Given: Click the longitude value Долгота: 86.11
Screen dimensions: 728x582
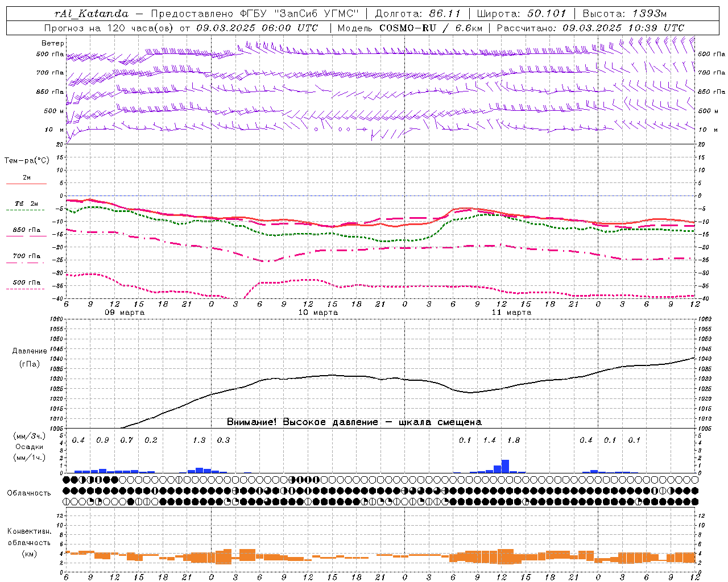Looking at the screenshot, I should 417,14.
